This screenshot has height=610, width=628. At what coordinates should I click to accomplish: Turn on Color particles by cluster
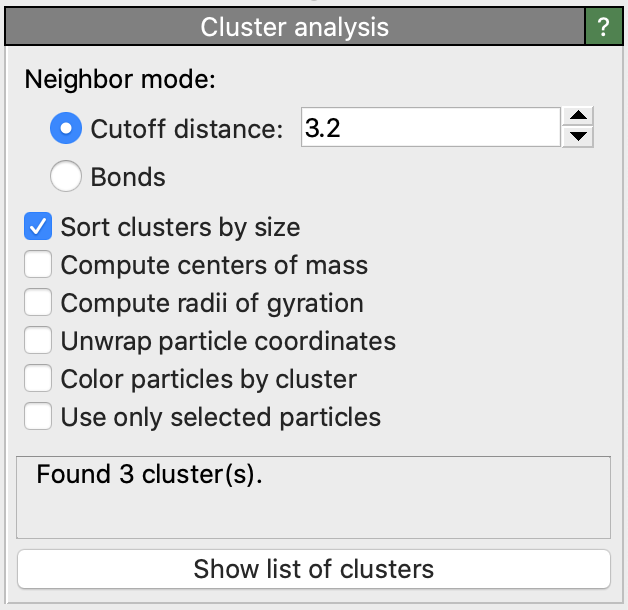point(38,379)
